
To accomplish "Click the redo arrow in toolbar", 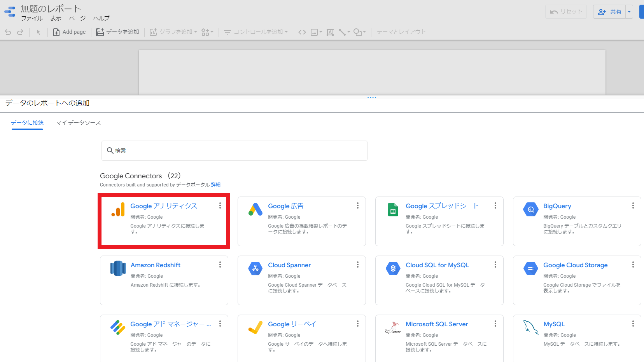I will [20, 32].
